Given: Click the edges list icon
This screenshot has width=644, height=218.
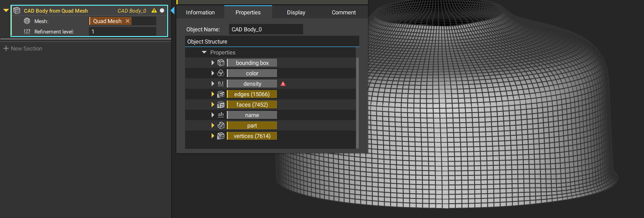Looking at the screenshot, I should pyautogui.click(x=221, y=94).
